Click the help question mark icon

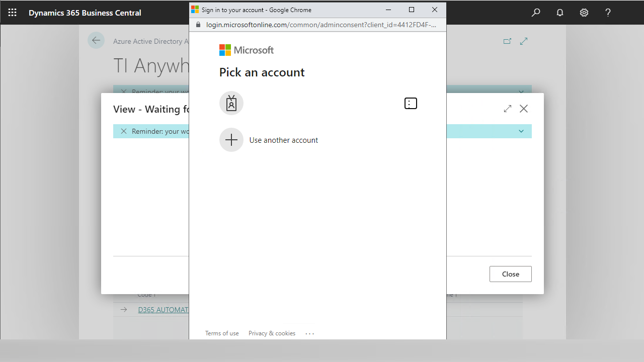click(x=608, y=13)
